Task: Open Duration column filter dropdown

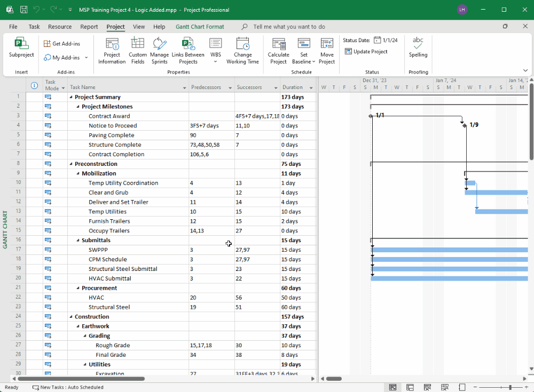Action: [311, 88]
